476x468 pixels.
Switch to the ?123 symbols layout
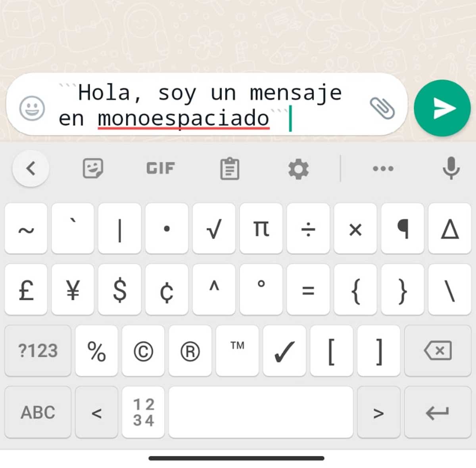coord(38,351)
